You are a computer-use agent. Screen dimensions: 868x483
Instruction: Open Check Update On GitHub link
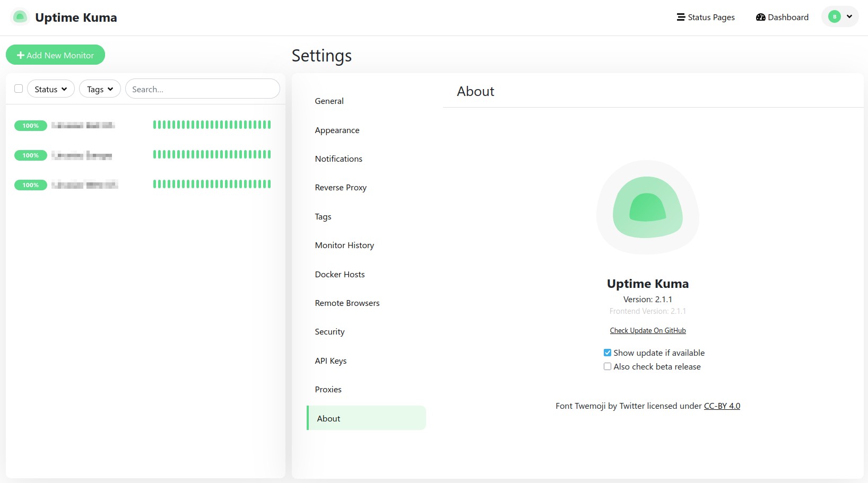click(x=647, y=331)
